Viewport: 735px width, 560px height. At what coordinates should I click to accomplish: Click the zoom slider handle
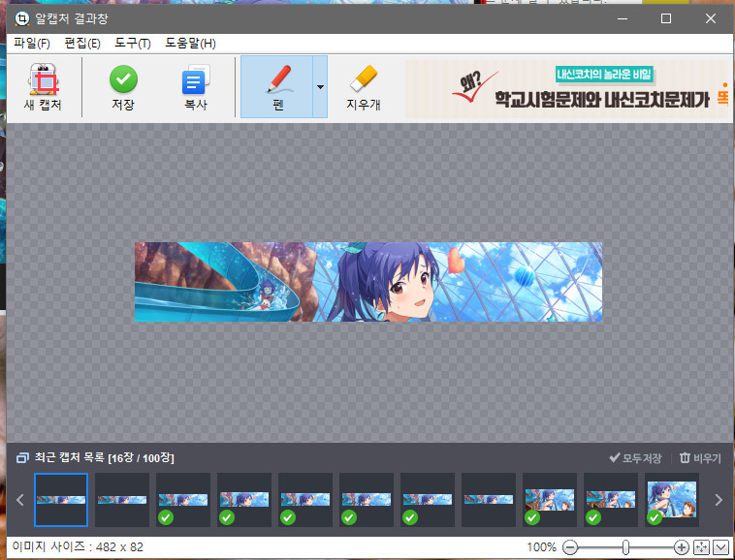click(626, 547)
